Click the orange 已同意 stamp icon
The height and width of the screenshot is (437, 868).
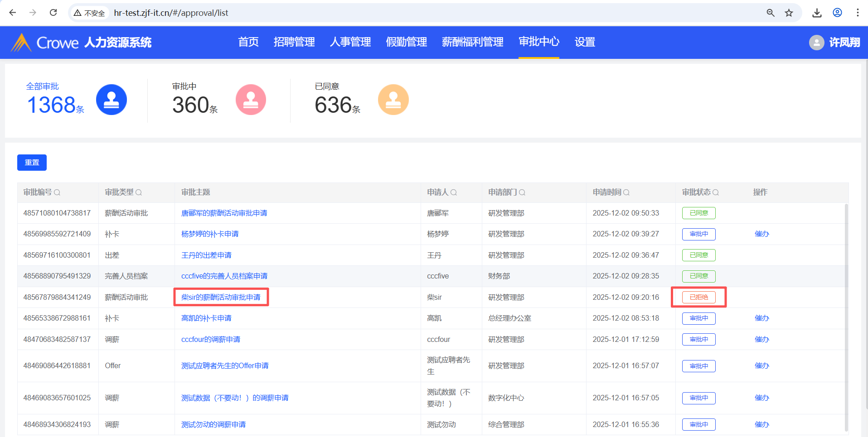[393, 100]
